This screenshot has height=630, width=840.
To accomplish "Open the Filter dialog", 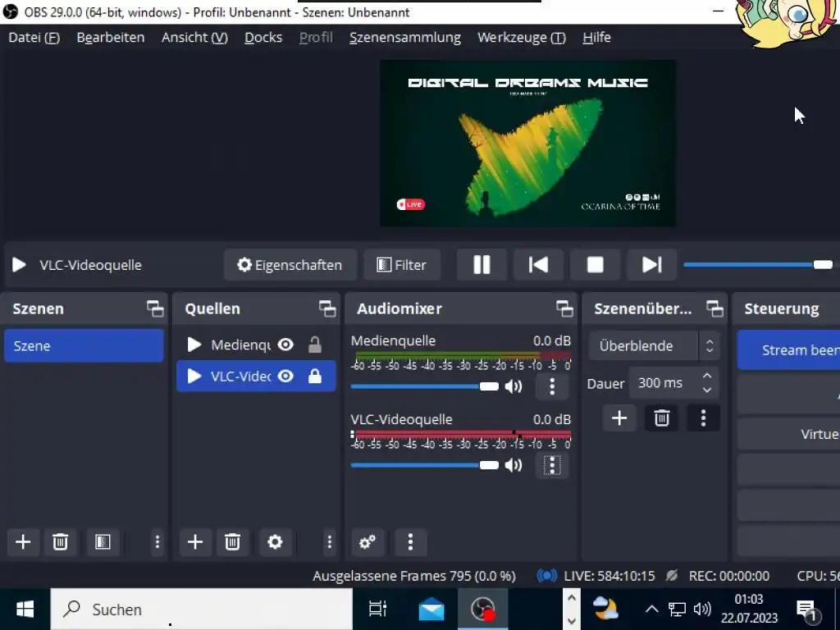I will [402, 265].
